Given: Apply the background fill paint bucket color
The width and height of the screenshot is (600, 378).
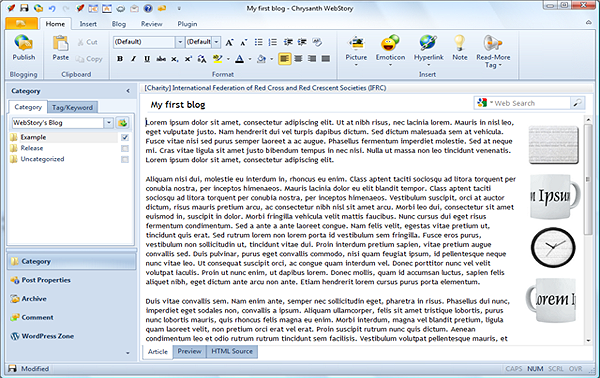Looking at the screenshot, I should 261,59.
